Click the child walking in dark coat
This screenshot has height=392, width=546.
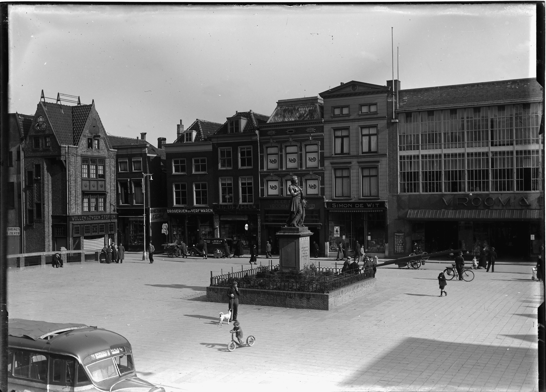[x=442, y=284]
